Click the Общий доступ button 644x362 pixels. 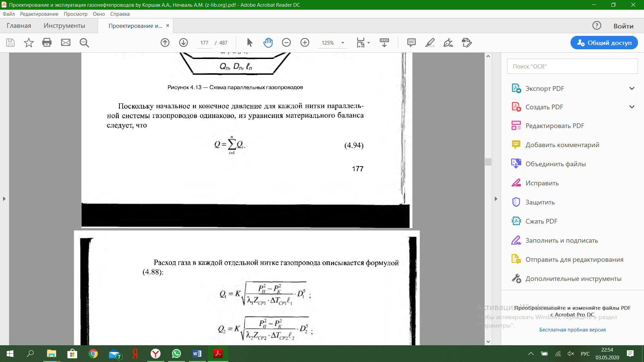(x=604, y=43)
